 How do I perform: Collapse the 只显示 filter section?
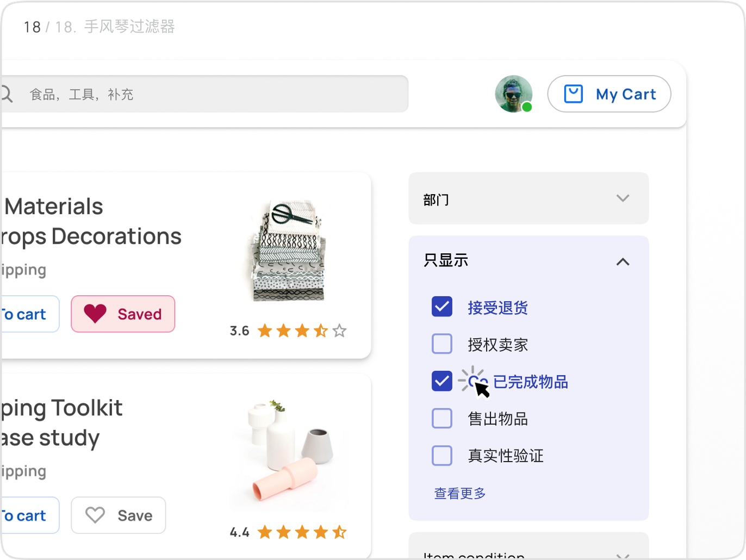[623, 262]
